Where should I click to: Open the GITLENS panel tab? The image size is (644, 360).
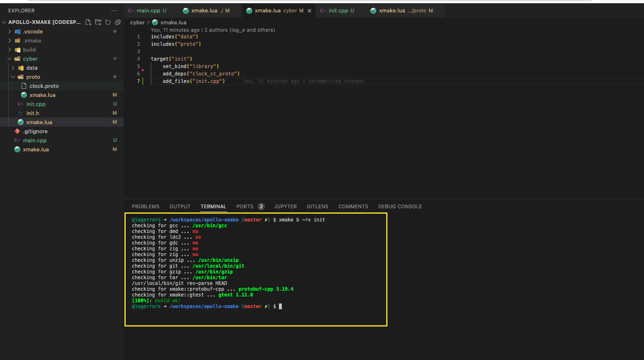point(318,207)
